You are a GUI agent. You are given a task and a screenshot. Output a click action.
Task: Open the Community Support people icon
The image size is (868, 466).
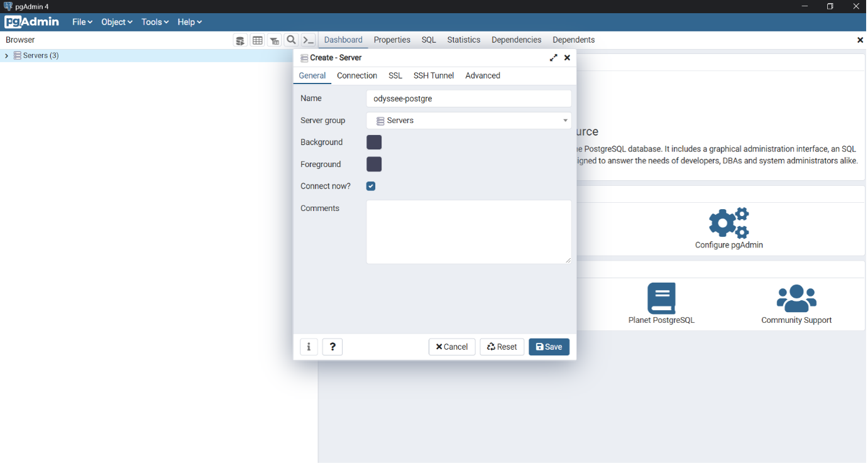coord(796,298)
